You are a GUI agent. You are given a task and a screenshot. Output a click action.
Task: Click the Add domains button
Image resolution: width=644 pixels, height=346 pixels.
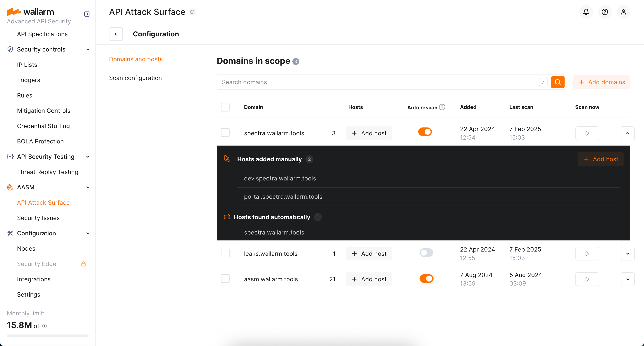click(x=601, y=82)
